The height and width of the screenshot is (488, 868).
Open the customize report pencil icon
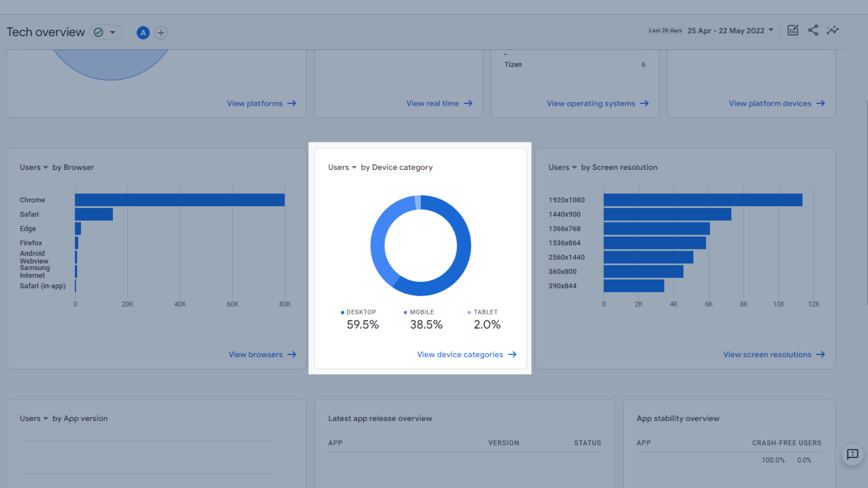click(x=793, y=30)
